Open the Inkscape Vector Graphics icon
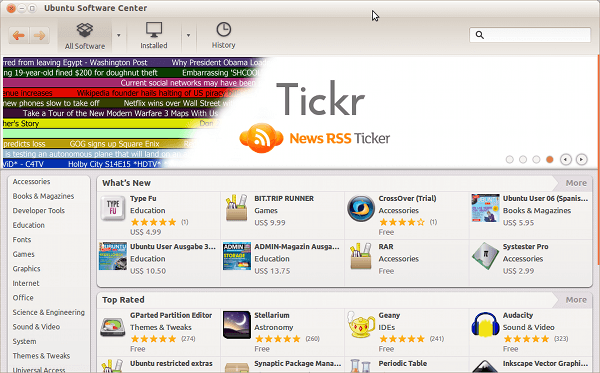This screenshot has width=600, height=373. [x=485, y=366]
